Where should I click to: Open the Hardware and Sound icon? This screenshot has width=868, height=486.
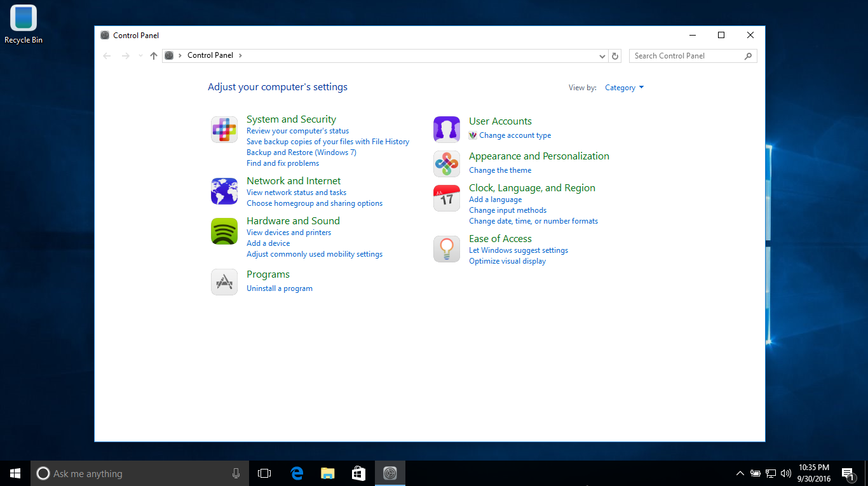pyautogui.click(x=224, y=231)
